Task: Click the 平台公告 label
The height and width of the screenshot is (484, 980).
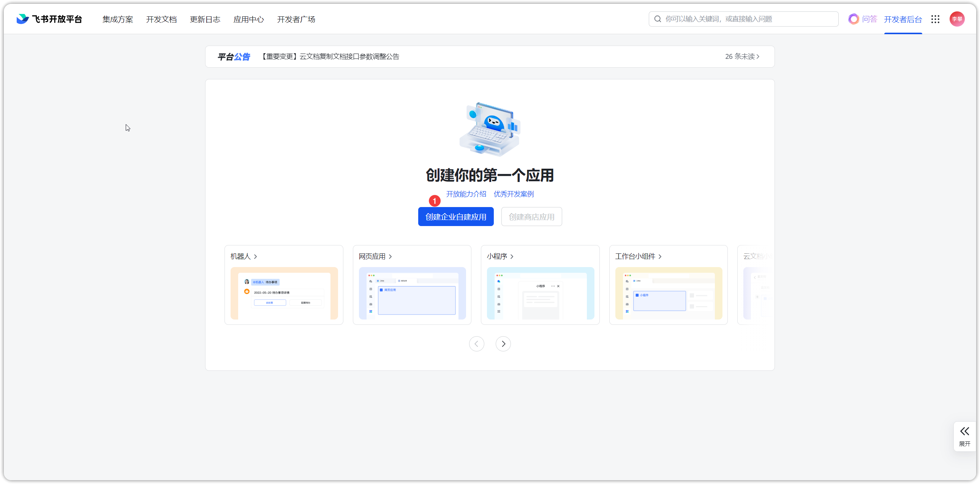Action: click(234, 57)
